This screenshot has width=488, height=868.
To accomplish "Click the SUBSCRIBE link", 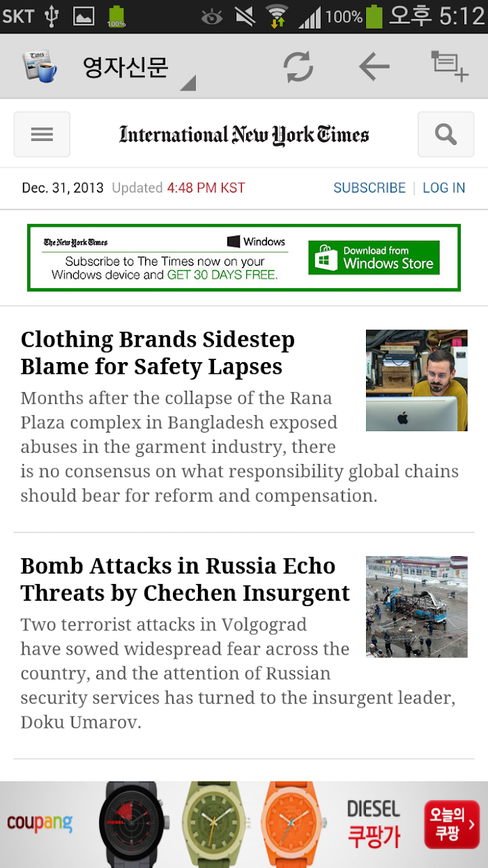I will [x=369, y=188].
